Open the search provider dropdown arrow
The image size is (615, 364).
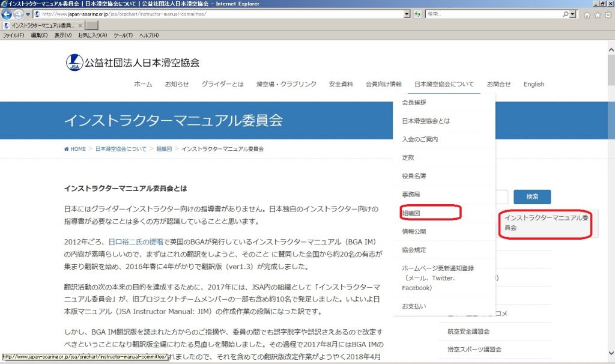573,14
